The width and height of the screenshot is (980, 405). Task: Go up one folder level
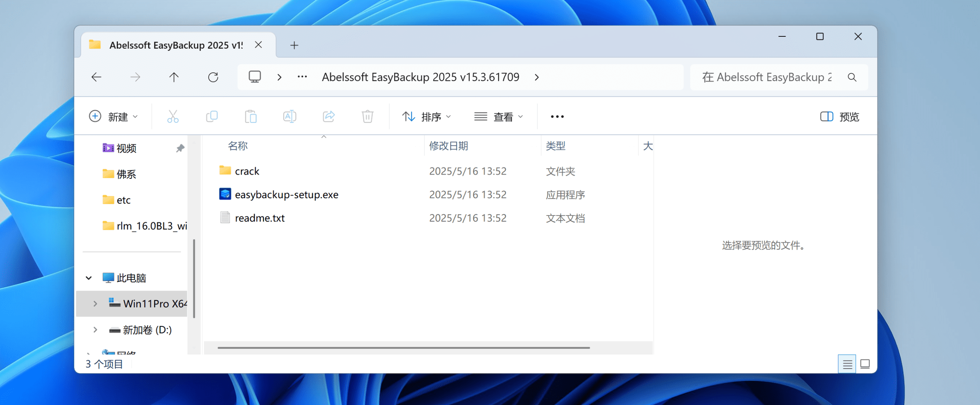[x=174, y=77]
